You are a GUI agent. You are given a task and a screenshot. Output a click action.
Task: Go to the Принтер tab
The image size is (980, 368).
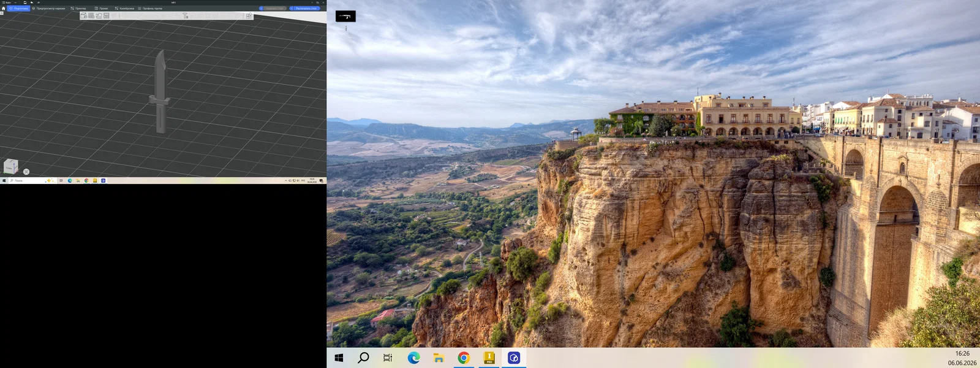click(x=78, y=9)
